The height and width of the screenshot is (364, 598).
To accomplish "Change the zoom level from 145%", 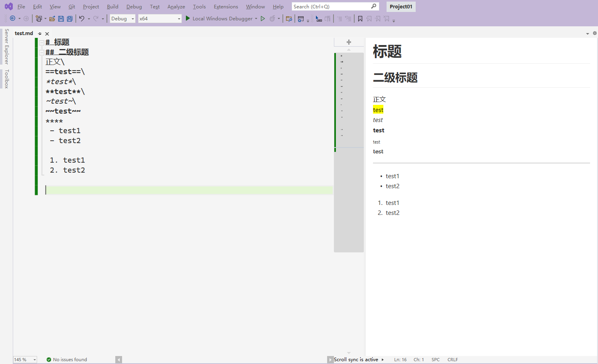I will [24, 359].
